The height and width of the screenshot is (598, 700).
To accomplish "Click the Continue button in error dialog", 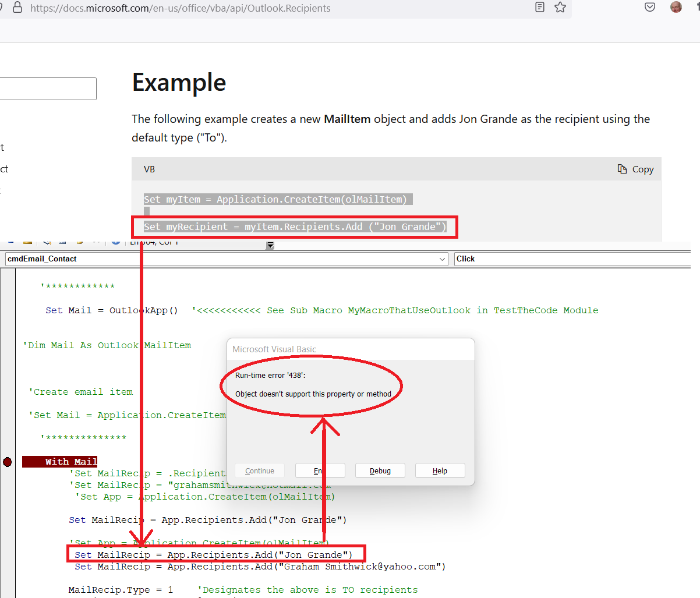I will [260, 471].
